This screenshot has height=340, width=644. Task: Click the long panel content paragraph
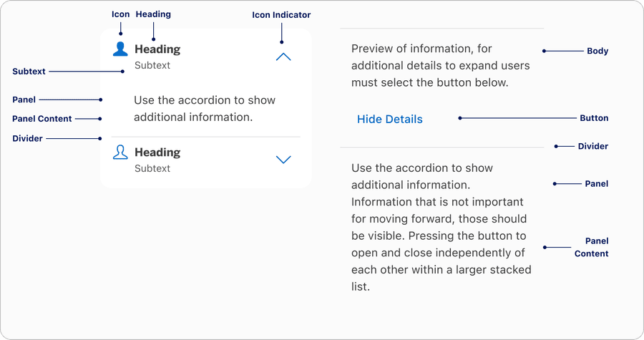(440, 227)
